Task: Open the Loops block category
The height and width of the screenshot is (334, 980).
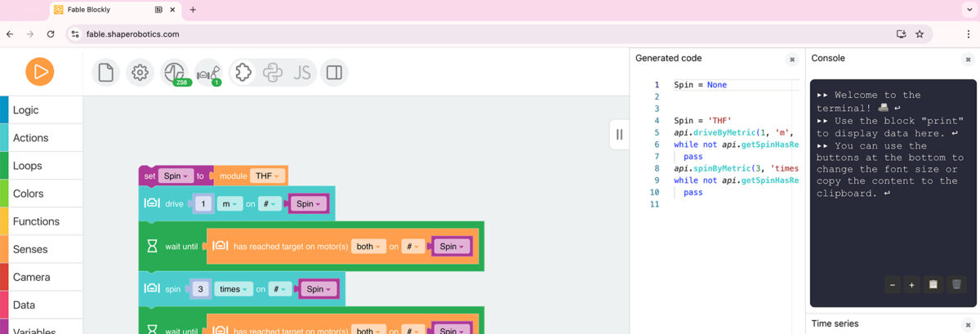Action: point(28,166)
